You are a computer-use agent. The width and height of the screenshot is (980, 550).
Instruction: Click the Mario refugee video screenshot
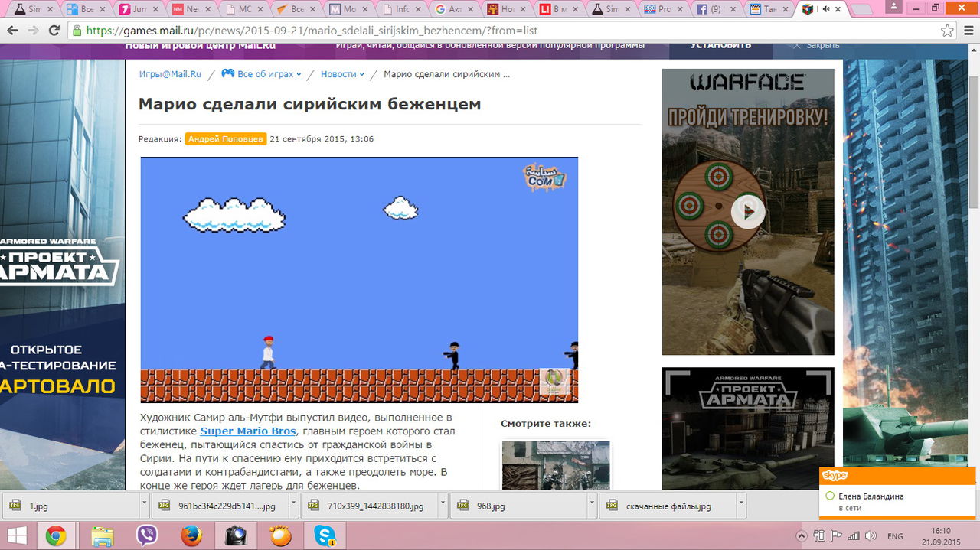click(359, 280)
